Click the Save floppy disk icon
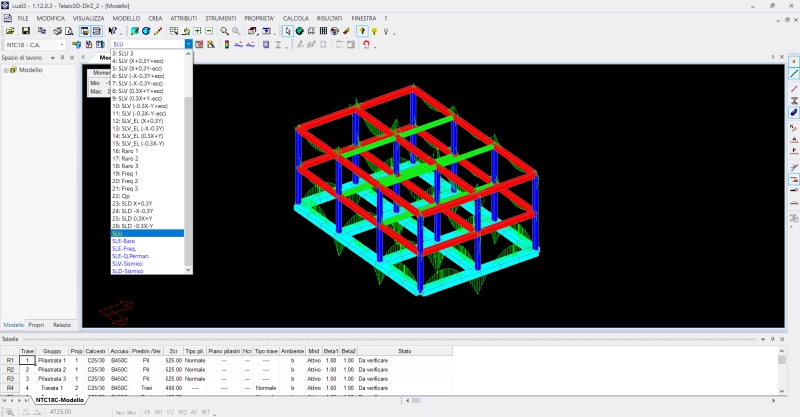 pyautogui.click(x=26, y=31)
